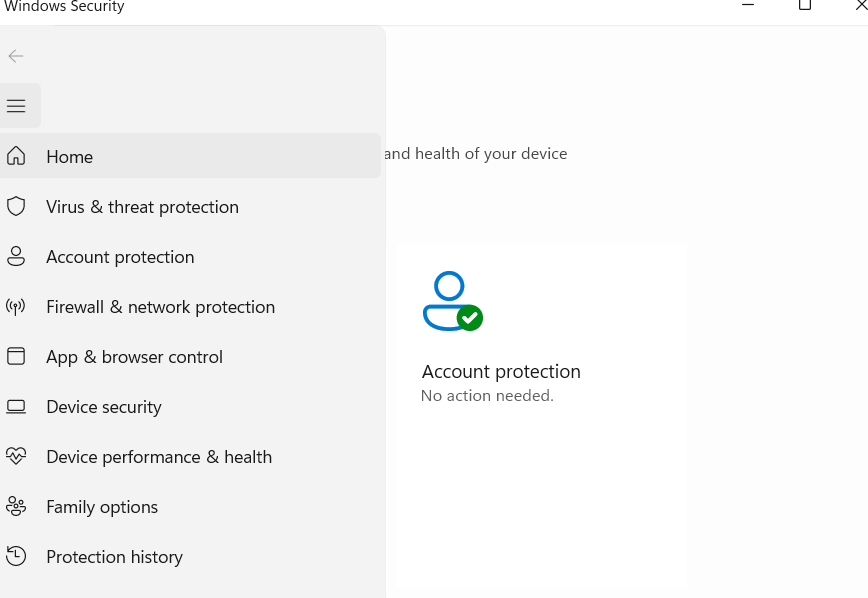Viewport: 868px width, 598px height.
Task: Open Protection history label
Action: (x=114, y=557)
